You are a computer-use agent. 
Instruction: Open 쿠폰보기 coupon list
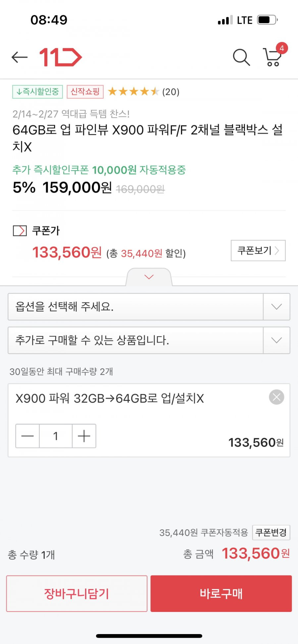258,250
